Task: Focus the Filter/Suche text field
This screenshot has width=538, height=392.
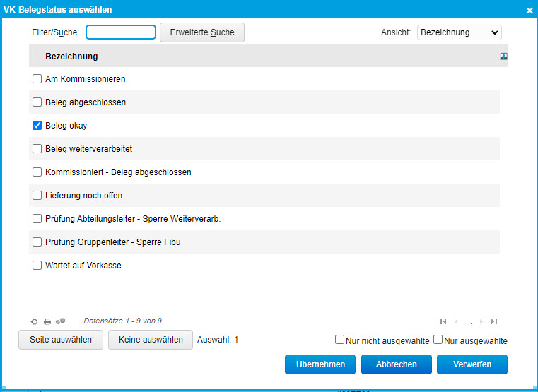Action: [x=121, y=32]
